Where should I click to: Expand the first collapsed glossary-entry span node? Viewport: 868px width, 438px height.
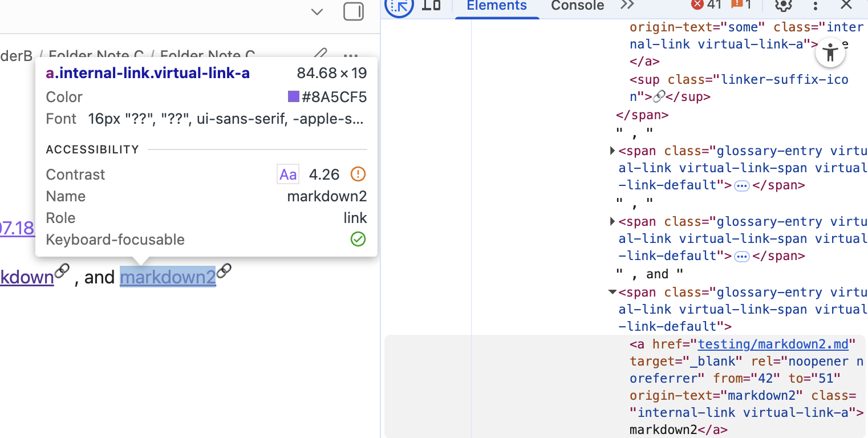click(613, 151)
